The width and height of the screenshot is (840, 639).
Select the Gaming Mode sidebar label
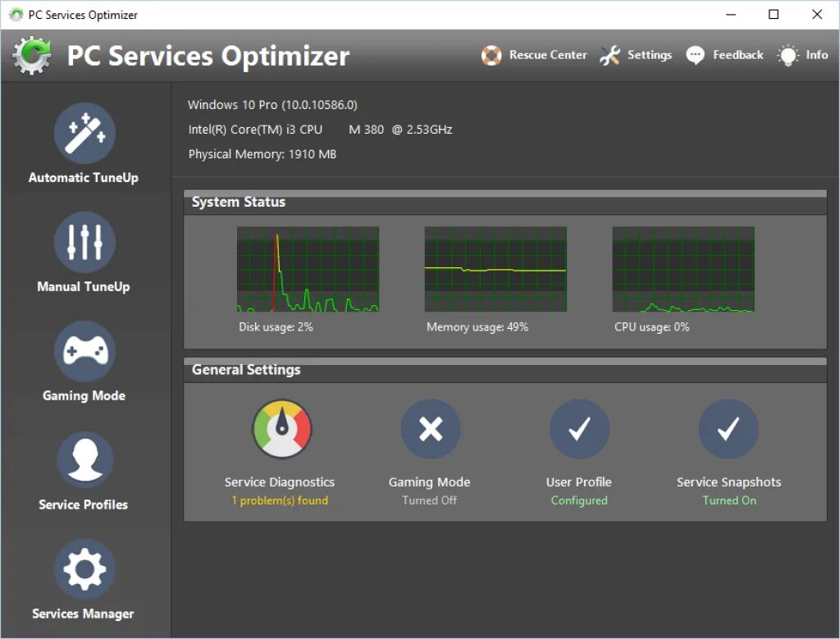84,396
